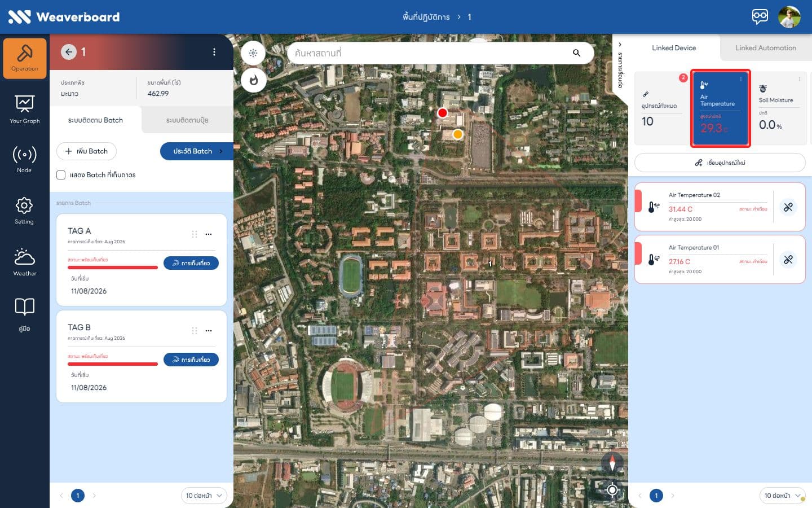Toggle the fire hotspot map icon
812x508 pixels.
253,80
